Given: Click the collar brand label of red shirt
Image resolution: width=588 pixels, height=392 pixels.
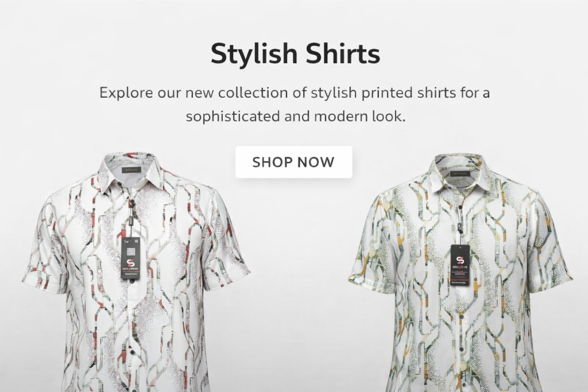Looking at the screenshot, I should (x=131, y=170).
